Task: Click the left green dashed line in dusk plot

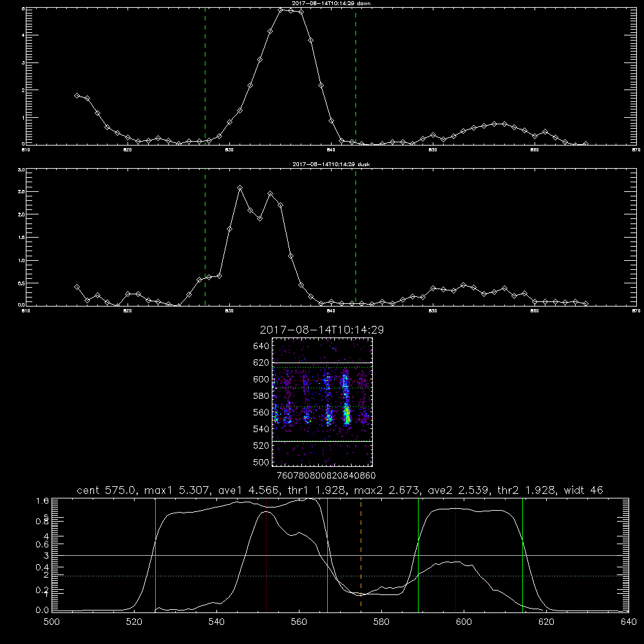Action: pos(205,237)
